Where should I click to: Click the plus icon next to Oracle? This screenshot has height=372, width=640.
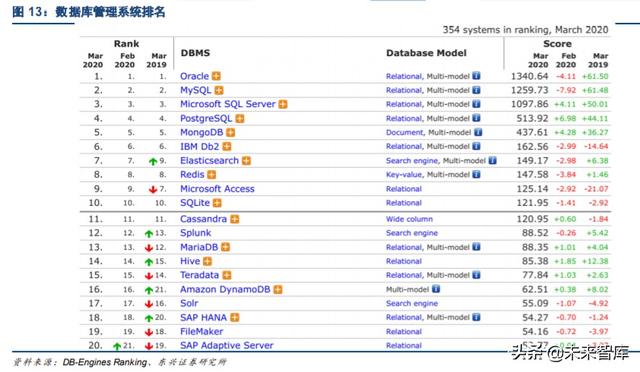(216, 76)
